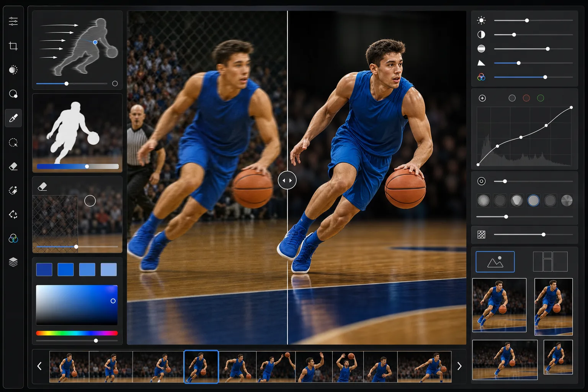Choose the first light gray filter preset circle
Screen dimensions: 588x392
(x=483, y=200)
